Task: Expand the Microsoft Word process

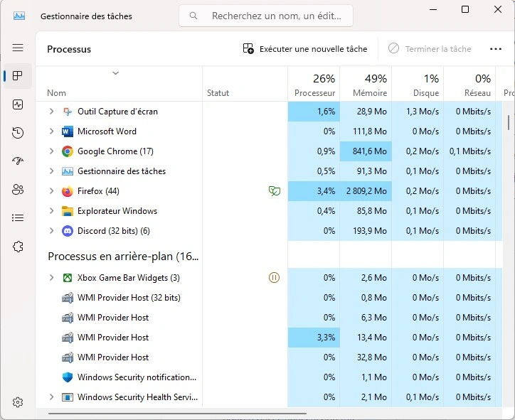Action: (51, 131)
